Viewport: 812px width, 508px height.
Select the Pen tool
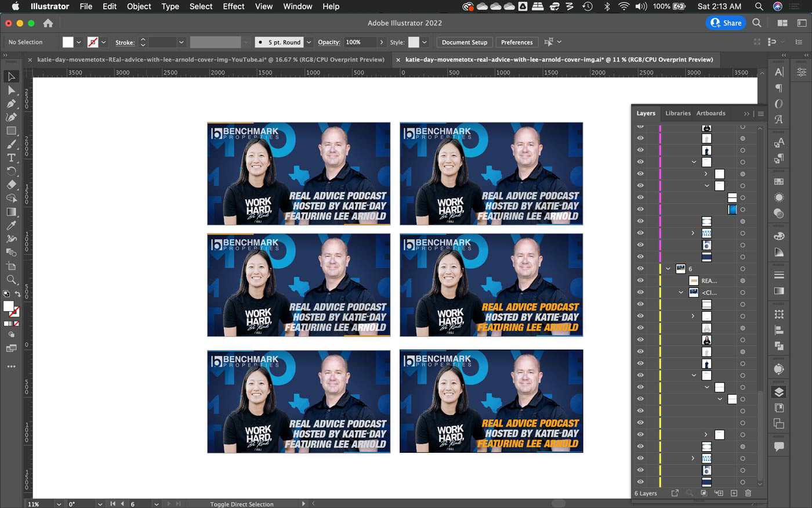point(11,103)
